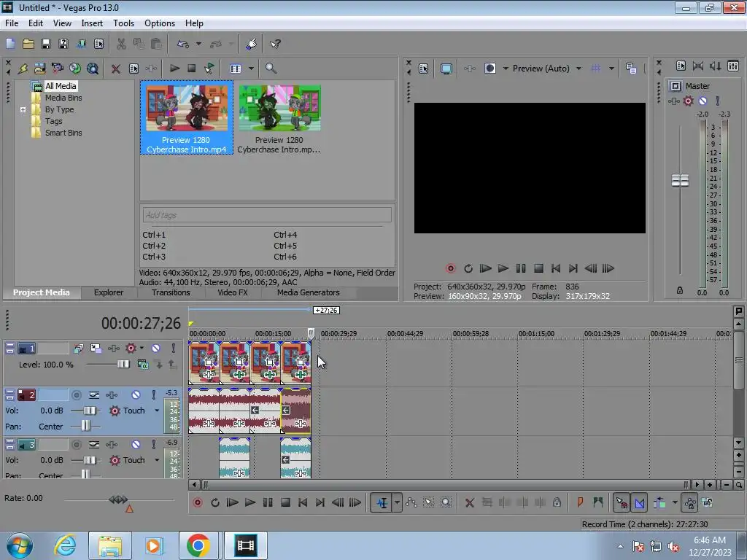
Task: Arm audio track 2 for record
Action: tap(76, 394)
